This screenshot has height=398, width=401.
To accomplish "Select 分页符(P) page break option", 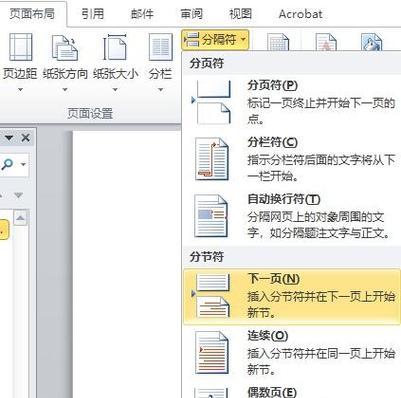I will pos(292,102).
